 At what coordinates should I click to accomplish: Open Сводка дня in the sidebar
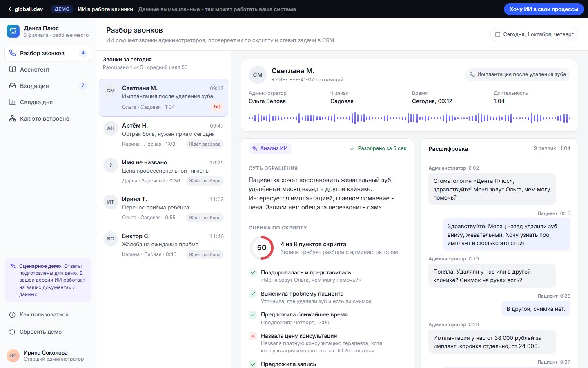click(48, 102)
